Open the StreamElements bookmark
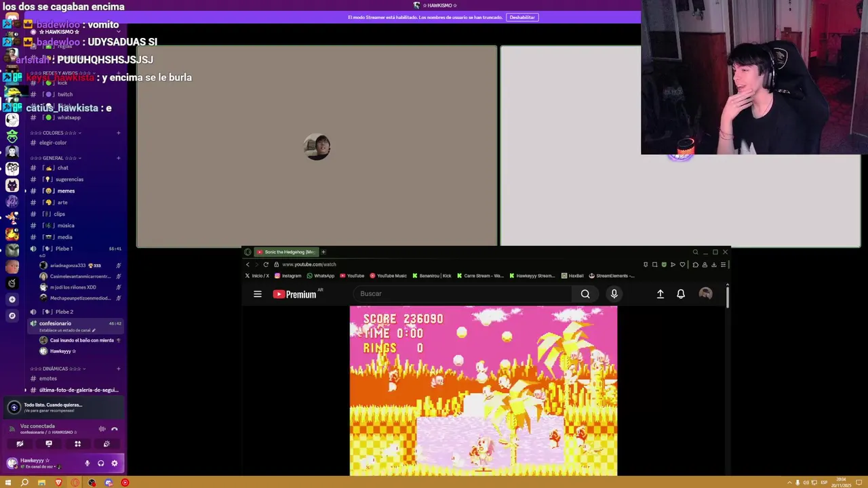The height and width of the screenshot is (488, 868). 612,276
